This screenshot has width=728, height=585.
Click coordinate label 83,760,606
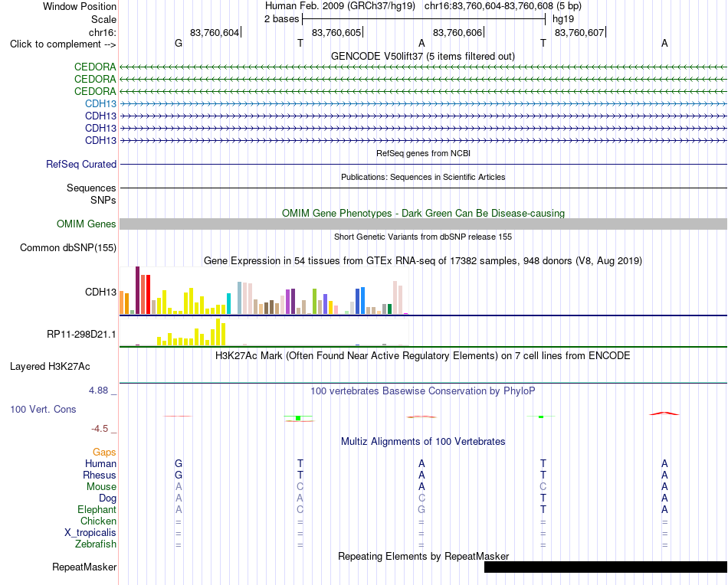tap(457, 32)
